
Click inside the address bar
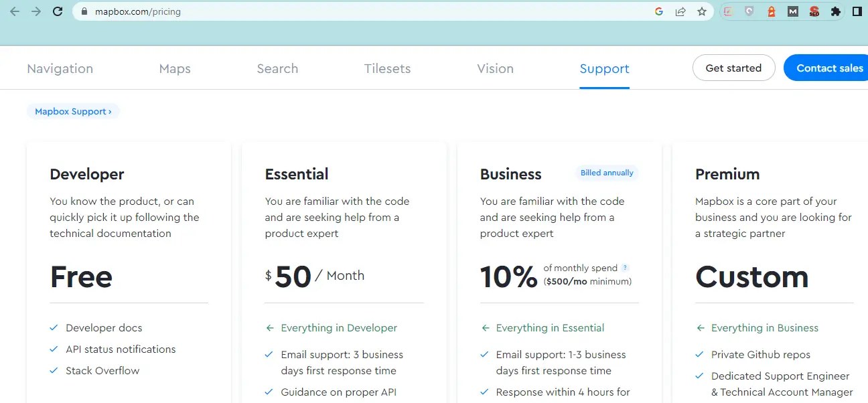coord(201,11)
